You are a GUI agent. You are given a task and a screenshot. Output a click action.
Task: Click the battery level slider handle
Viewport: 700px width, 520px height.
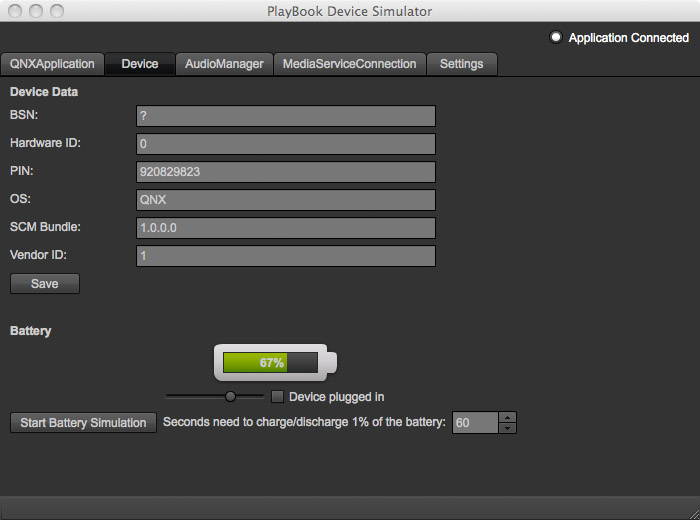230,396
